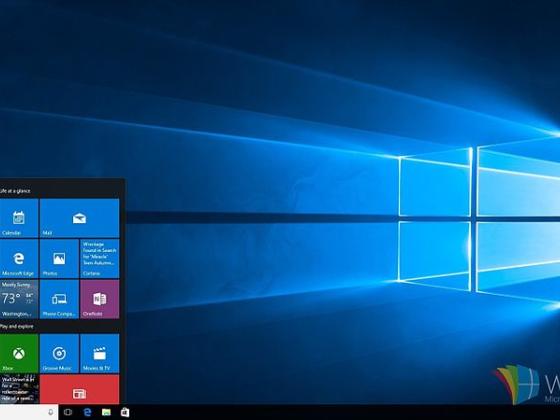Open File Explorer from the taskbar
Screen dimensions: 560x420
(106, 412)
